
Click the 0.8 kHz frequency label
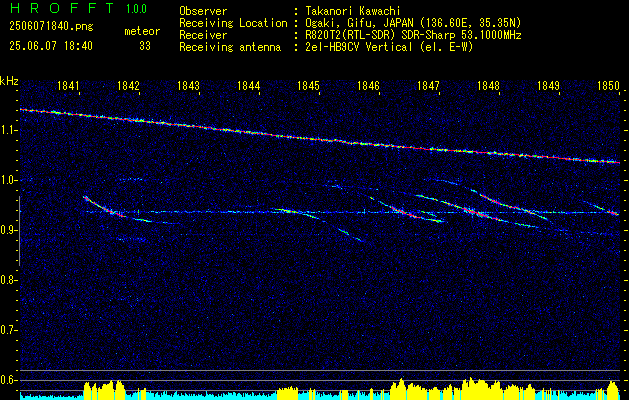pos(7,280)
